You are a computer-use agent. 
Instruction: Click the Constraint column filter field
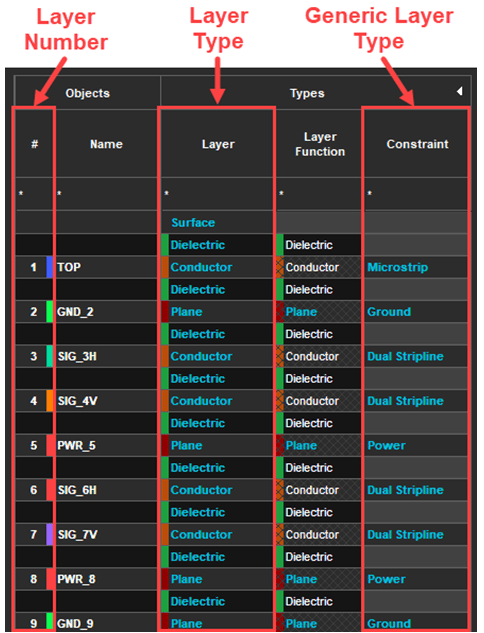416,194
